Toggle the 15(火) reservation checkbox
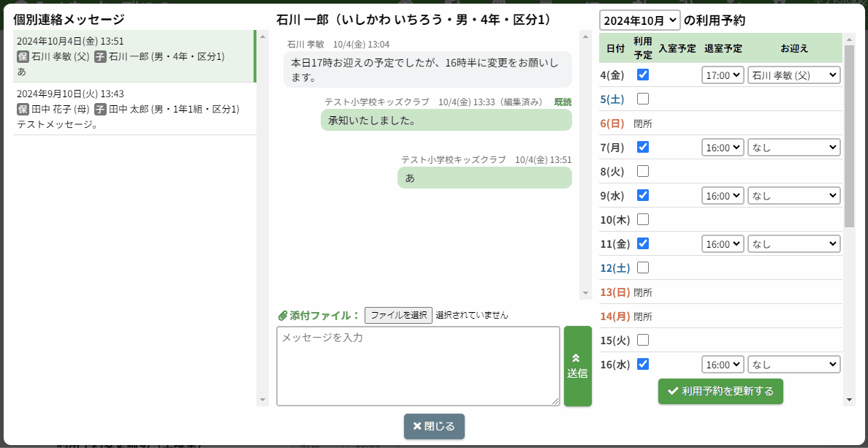868x448 pixels. coord(643,340)
